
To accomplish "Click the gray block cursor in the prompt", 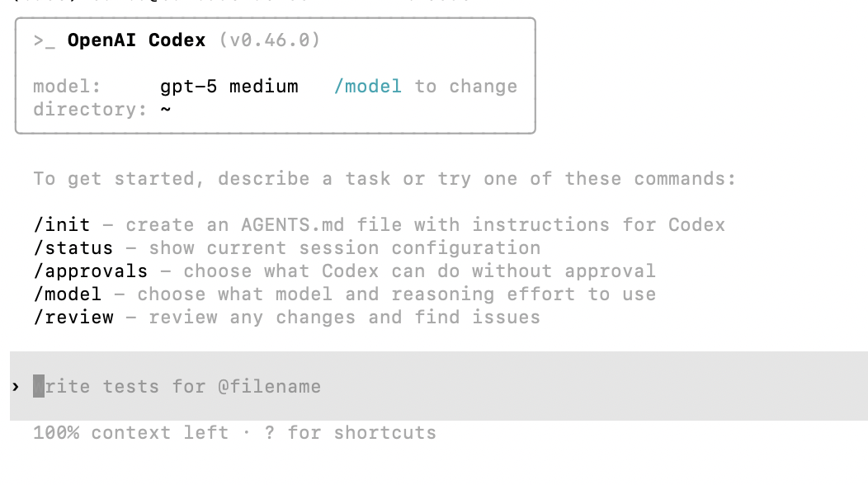I will pos(39,386).
